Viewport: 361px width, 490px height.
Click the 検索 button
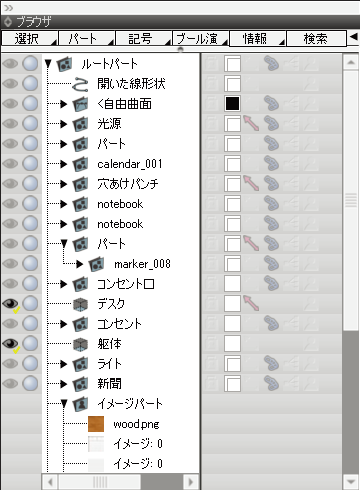[316, 38]
